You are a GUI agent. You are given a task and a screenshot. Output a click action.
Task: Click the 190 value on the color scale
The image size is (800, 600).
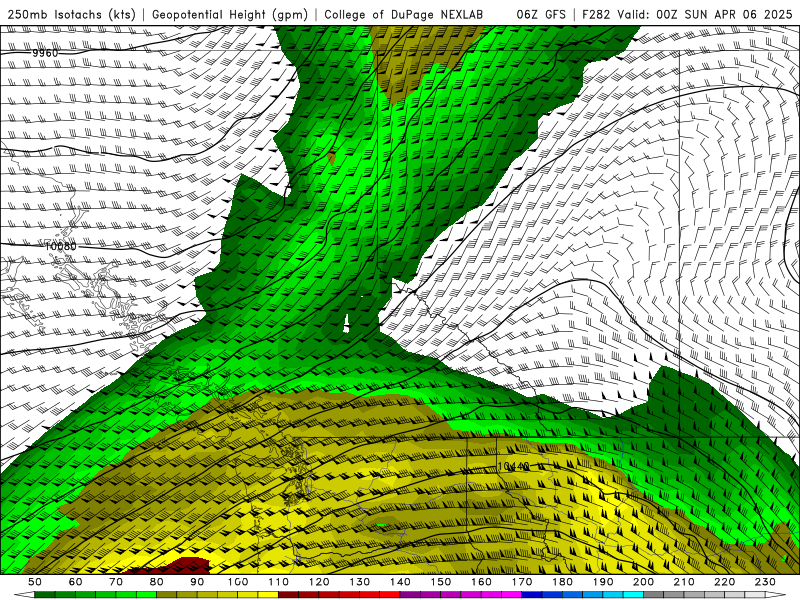tap(603, 582)
